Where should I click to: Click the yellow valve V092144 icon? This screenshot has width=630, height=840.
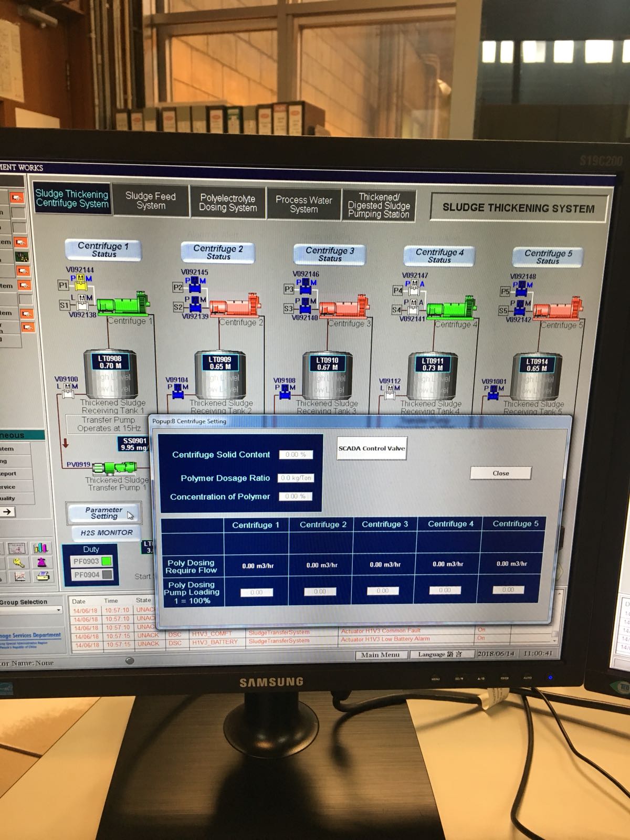point(80,285)
